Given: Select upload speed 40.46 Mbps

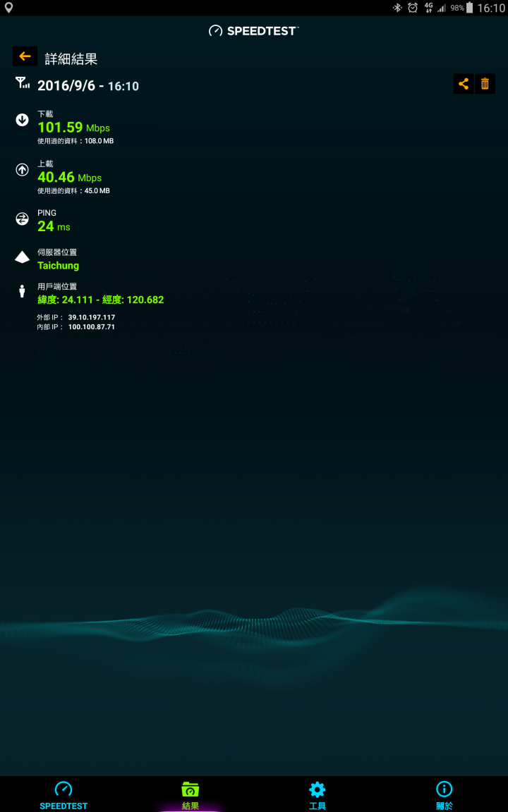Looking at the screenshot, I should [69, 177].
